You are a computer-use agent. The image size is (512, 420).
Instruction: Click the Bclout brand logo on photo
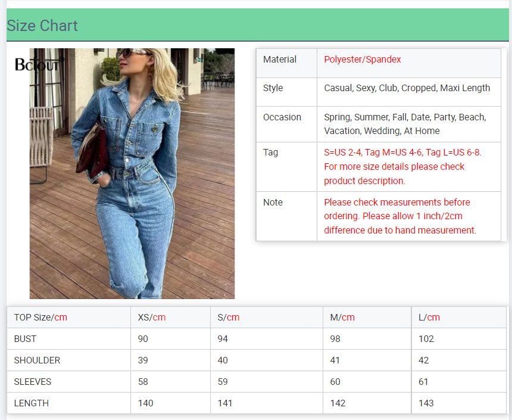(x=38, y=64)
